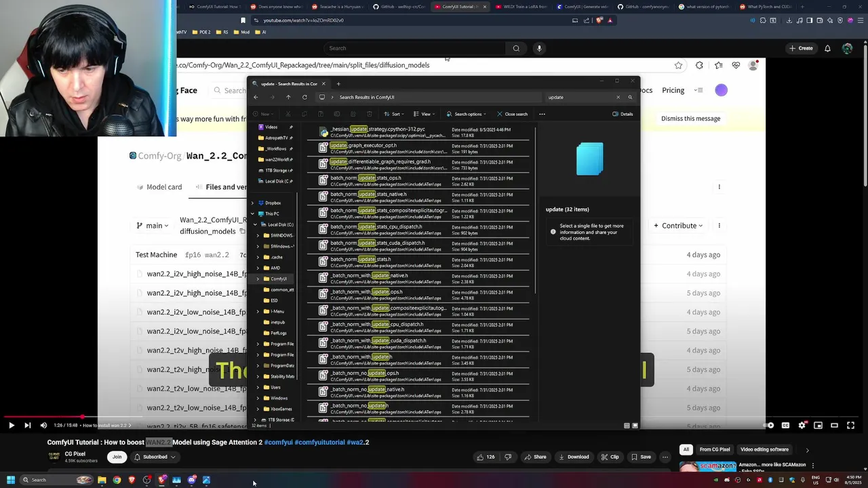Toggle the Details pane in Explorer
The width and height of the screenshot is (868, 488).
click(x=623, y=114)
